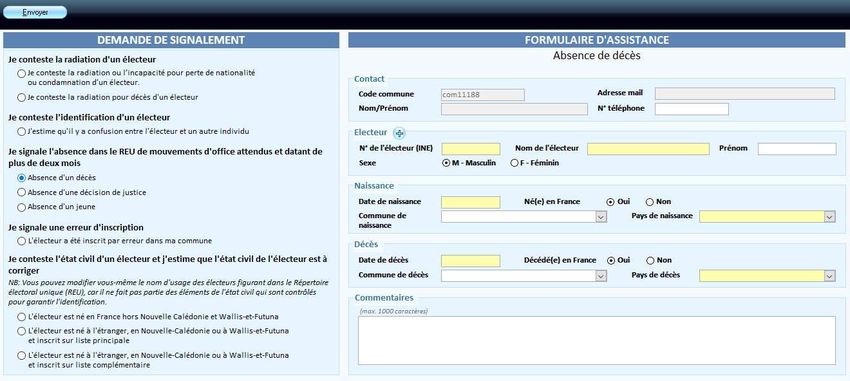Screen dimensions: 850x381
Task: Click the Commentaires text area
Action: tap(597, 340)
